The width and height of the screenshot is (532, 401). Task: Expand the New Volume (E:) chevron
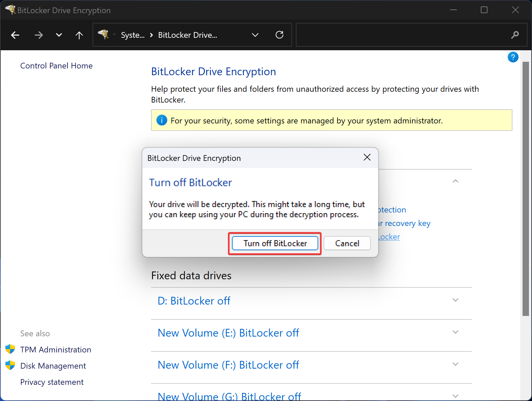tap(455, 332)
